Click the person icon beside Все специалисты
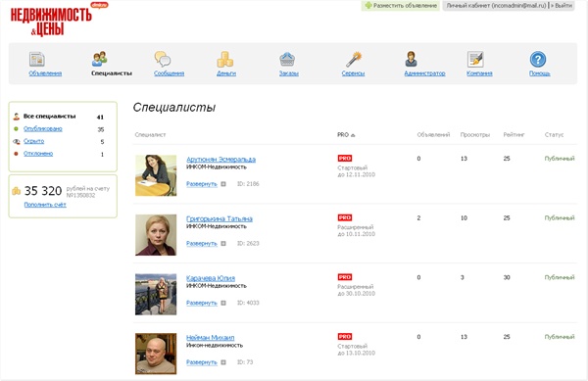 (16, 117)
